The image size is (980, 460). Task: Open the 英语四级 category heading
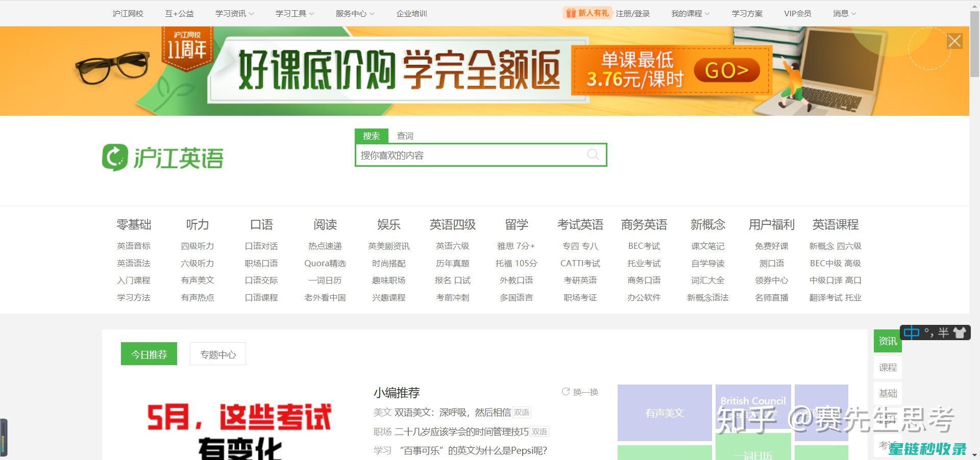click(453, 224)
